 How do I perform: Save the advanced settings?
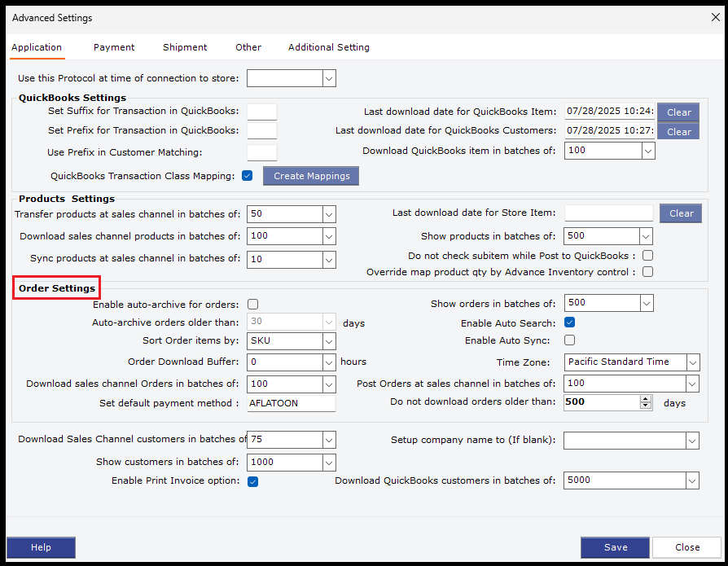615,547
